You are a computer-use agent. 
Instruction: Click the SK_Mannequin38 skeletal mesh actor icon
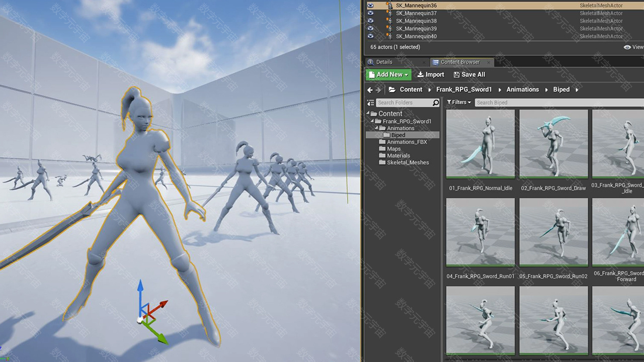tap(388, 21)
